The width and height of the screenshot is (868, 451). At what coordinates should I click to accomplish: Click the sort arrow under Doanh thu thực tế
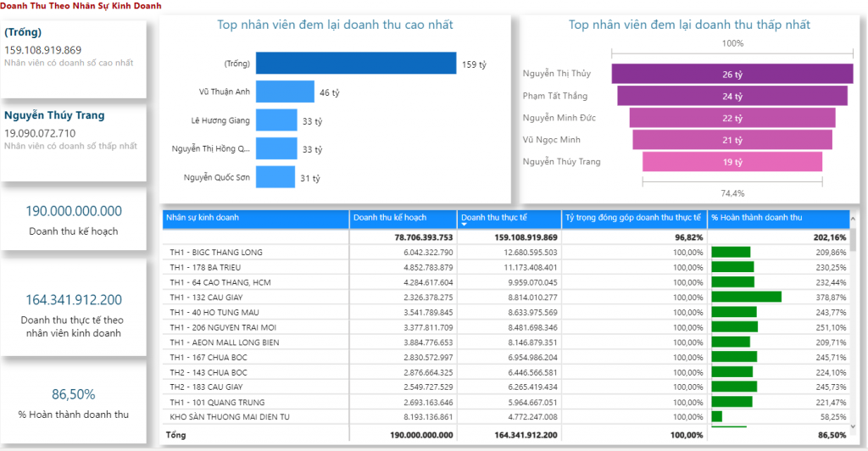464,224
